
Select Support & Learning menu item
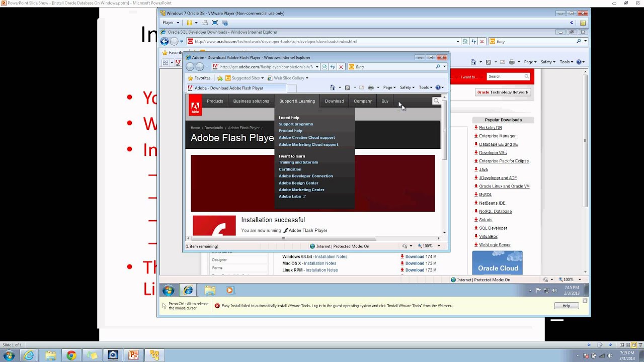pyautogui.click(x=297, y=101)
